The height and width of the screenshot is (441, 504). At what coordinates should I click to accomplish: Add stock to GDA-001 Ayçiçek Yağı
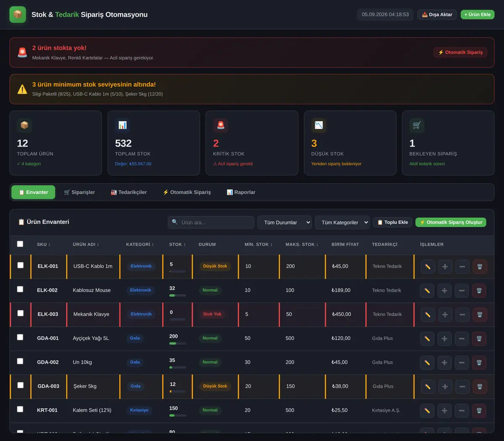444,339
